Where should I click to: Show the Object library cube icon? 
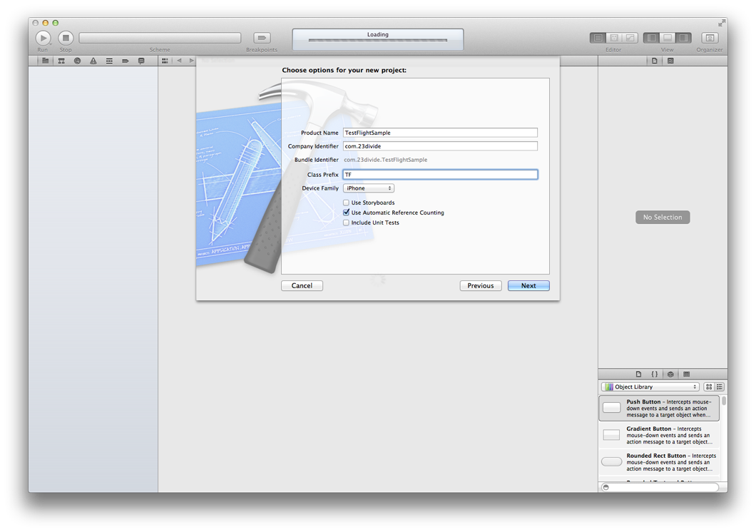click(x=670, y=374)
